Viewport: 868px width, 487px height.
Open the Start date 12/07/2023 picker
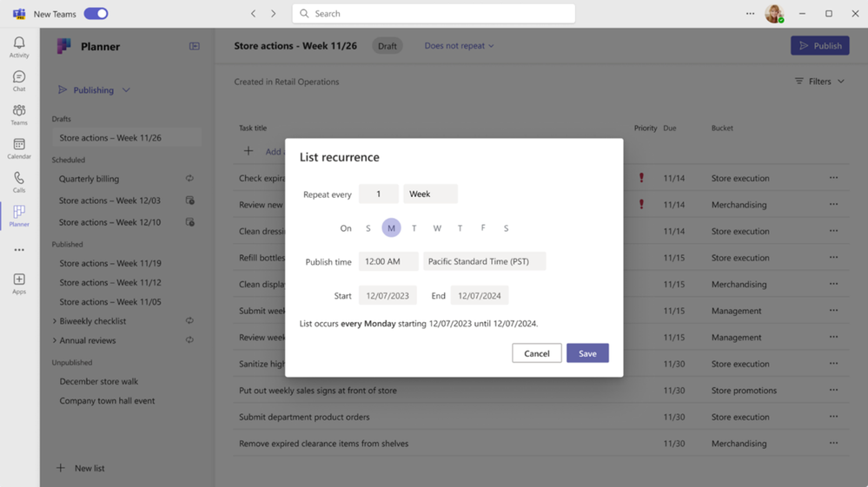pos(388,296)
